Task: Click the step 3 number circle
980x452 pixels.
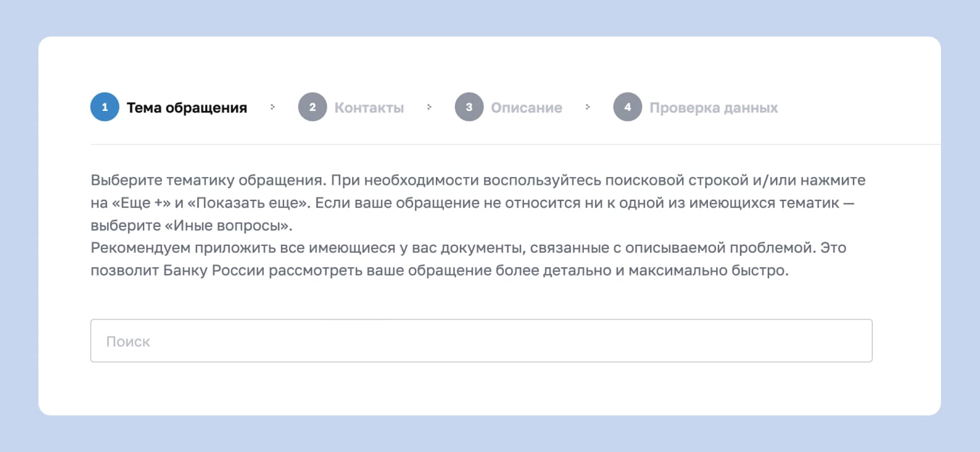Action: (x=469, y=107)
